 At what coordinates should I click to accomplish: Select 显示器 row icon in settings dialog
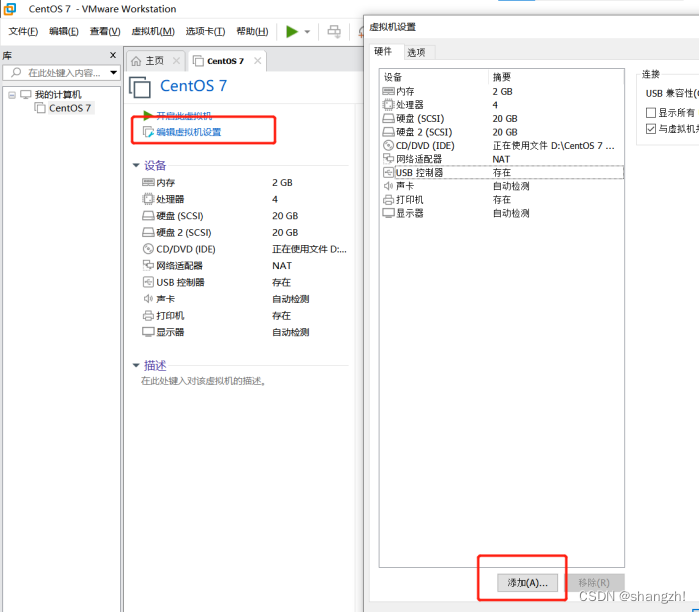pos(388,213)
